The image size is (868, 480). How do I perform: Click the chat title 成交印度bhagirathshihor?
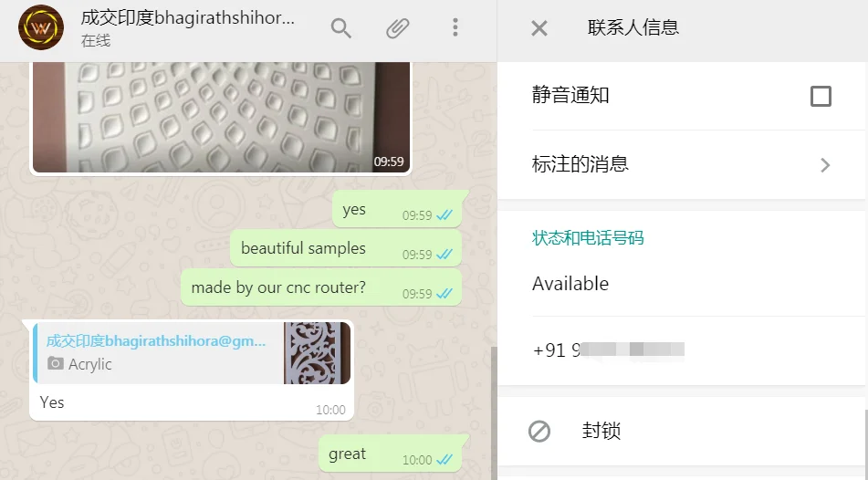point(187,18)
